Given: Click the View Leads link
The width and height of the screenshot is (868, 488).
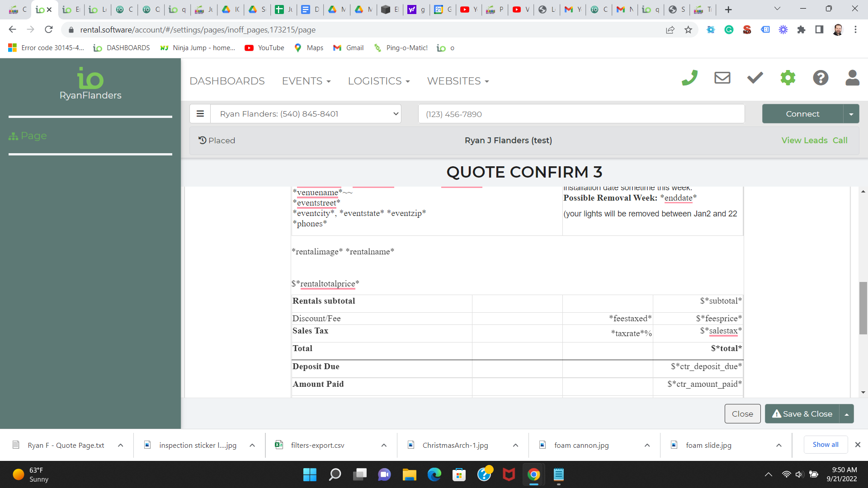Looking at the screenshot, I should 804,141.
